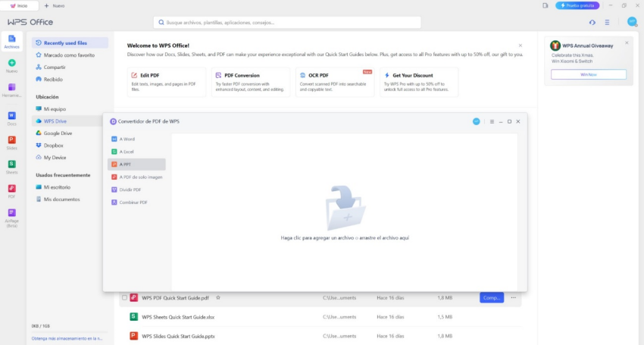Click the cloud sync icon in header

click(x=592, y=22)
